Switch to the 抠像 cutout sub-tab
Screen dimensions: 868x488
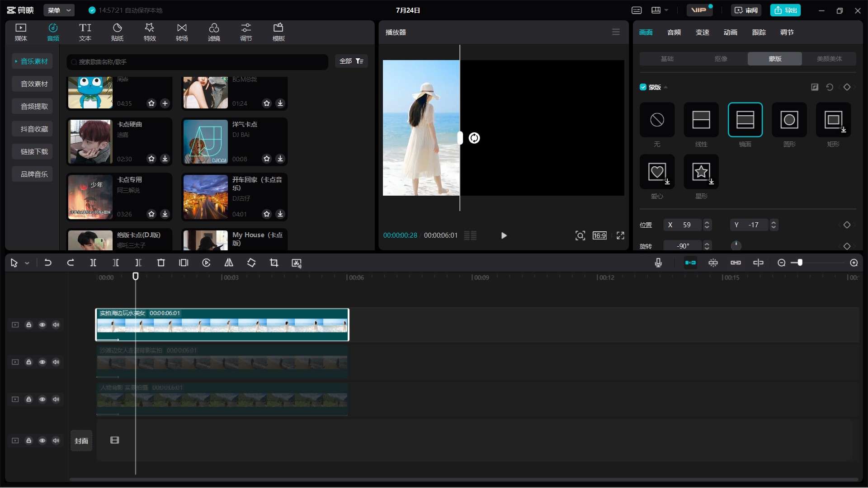coord(721,59)
